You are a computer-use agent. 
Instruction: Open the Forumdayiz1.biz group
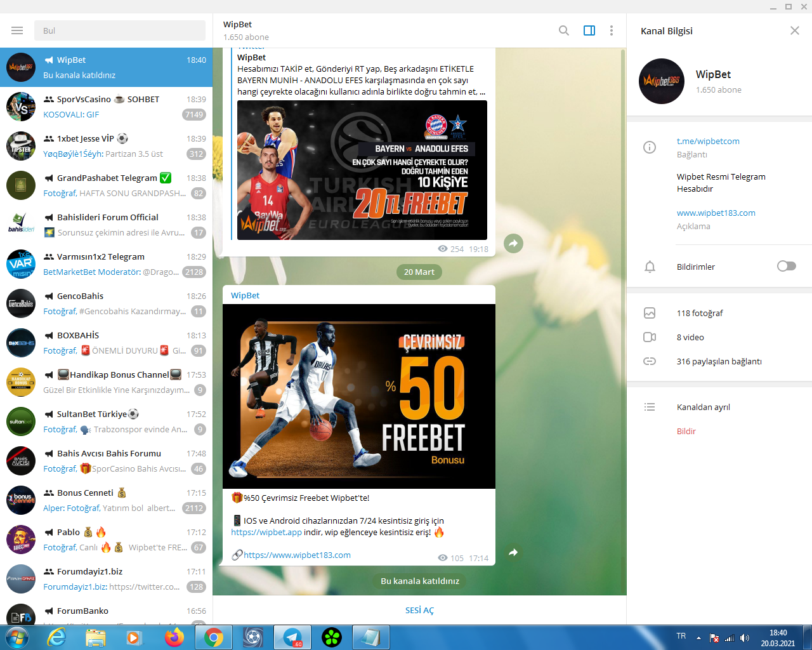tap(106, 579)
